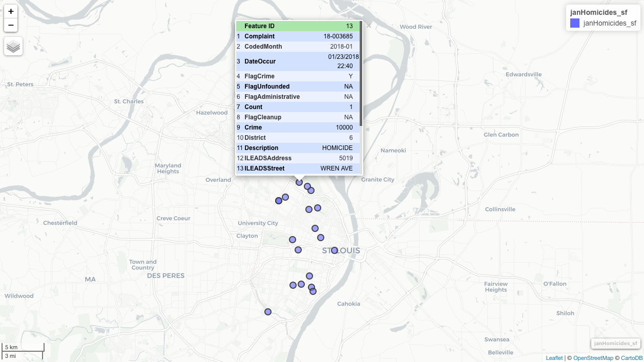Zoom out of the map

pyautogui.click(x=11, y=25)
